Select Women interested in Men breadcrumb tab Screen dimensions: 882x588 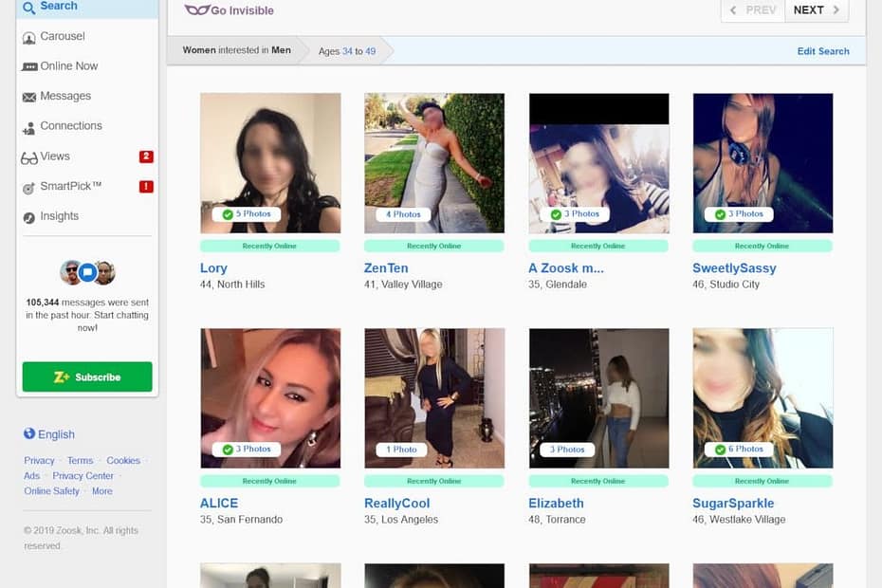(236, 50)
